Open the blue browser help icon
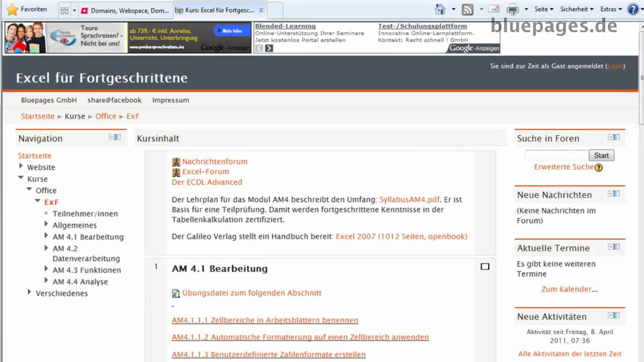 633,9
